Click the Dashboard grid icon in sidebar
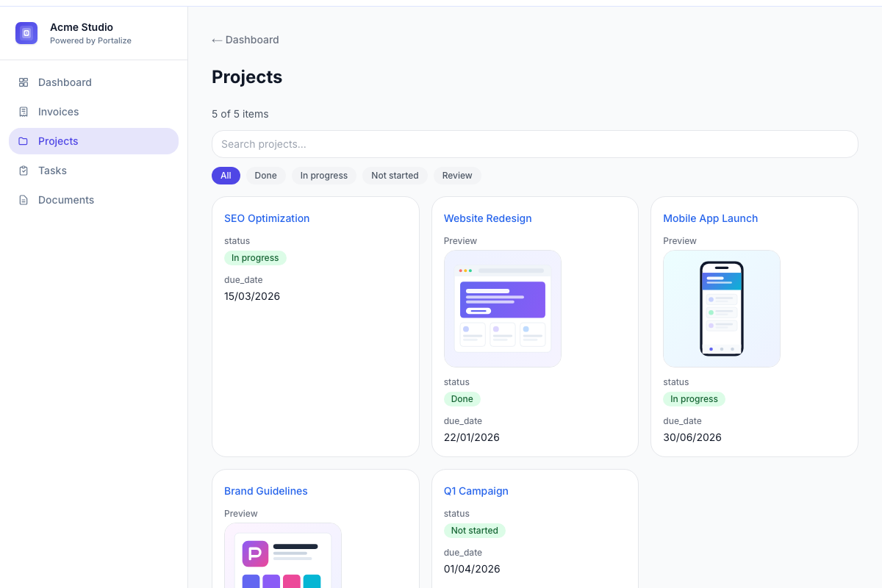Viewport: 882px width, 588px height. click(24, 82)
